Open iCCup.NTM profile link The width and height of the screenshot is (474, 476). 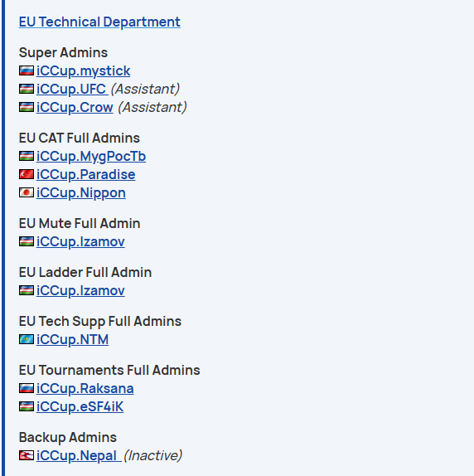click(72, 339)
